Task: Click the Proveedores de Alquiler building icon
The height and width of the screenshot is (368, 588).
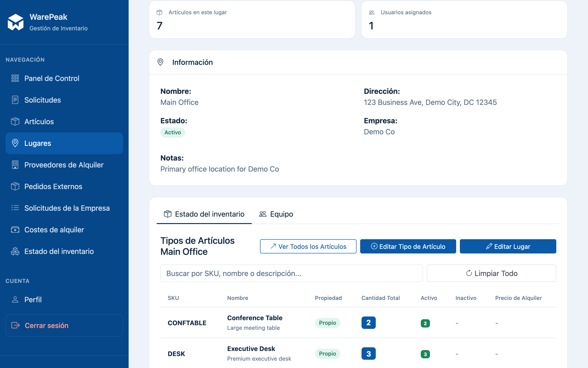Action: click(x=15, y=165)
